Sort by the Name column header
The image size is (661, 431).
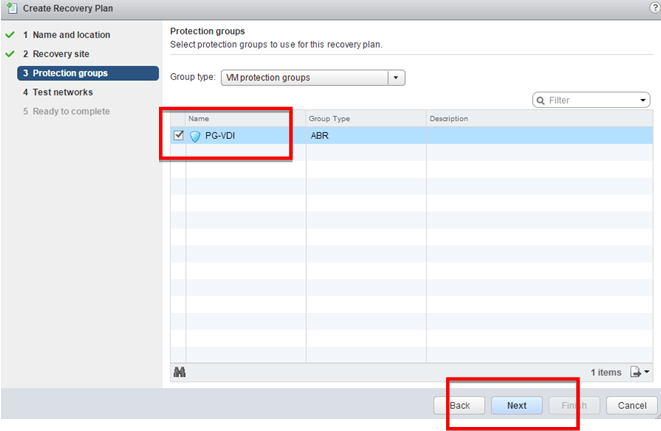coord(245,119)
